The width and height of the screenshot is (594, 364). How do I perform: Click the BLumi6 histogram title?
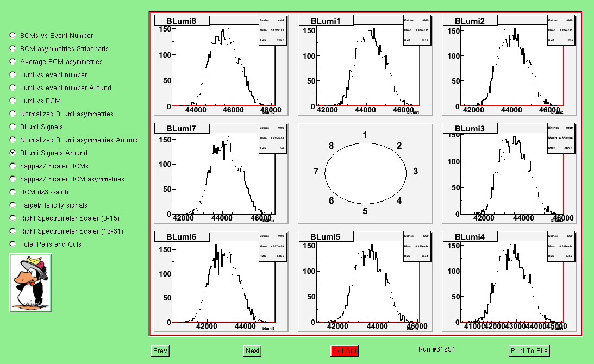coord(182,237)
